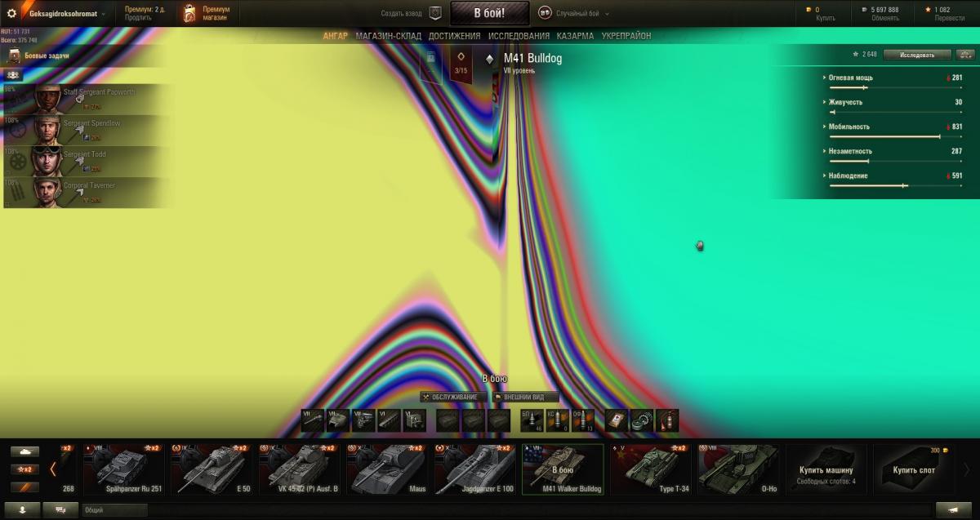The width and height of the screenshot is (980, 520).
Task: Click the radio module icon
Action: [x=415, y=420]
